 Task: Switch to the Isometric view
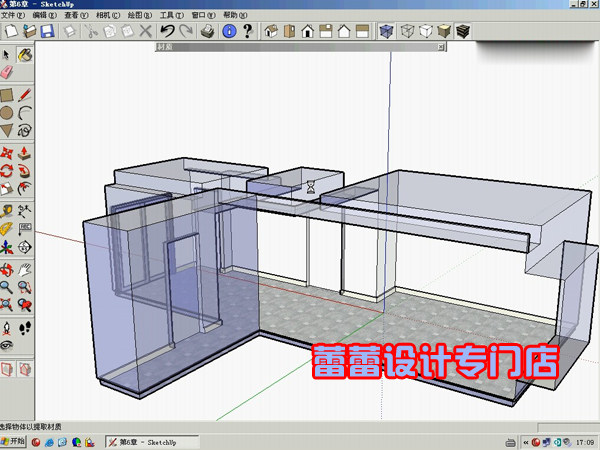271,31
